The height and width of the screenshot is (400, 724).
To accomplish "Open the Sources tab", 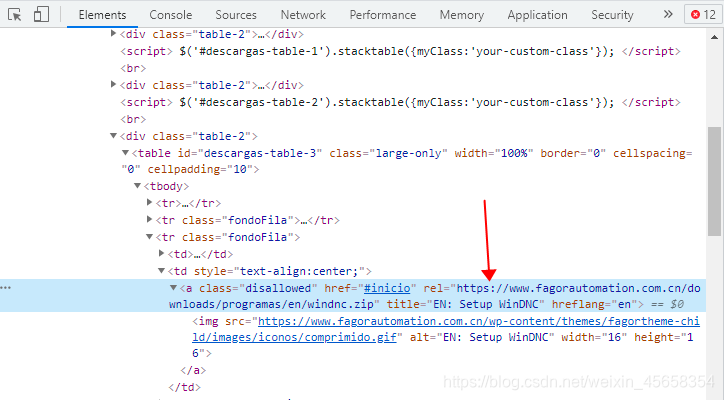I will [x=235, y=15].
